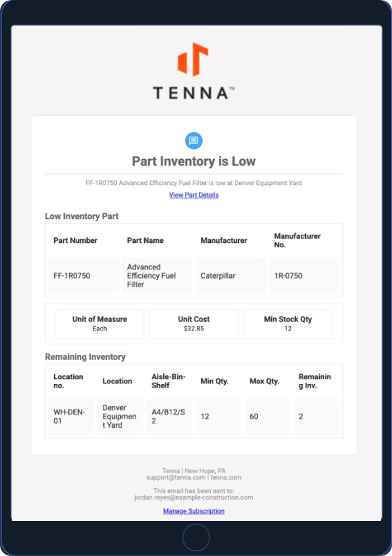Select the Part Number column header
The width and height of the screenshot is (392, 556).
point(75,240)
